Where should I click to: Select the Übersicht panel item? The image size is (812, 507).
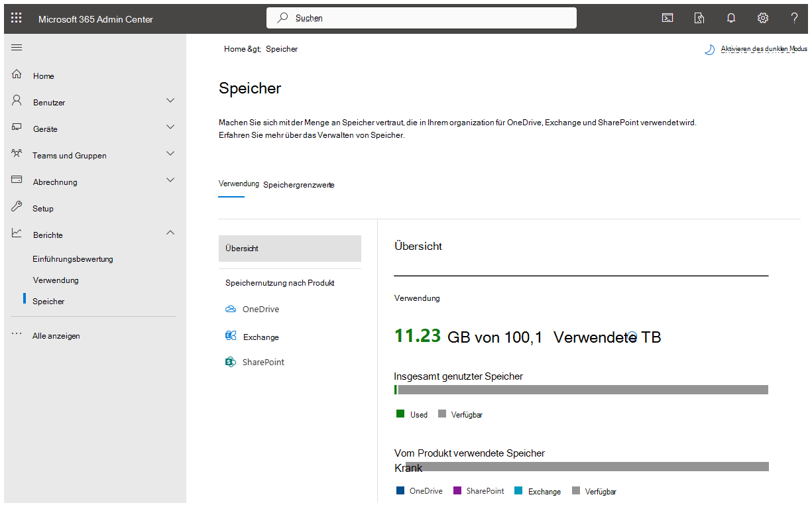pos(290,249)
